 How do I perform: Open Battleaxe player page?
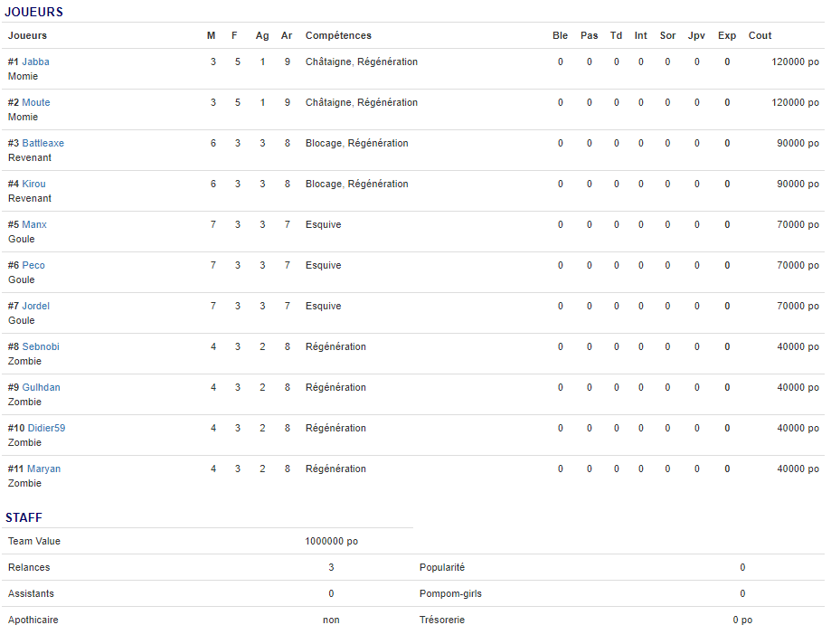[42, 143]
